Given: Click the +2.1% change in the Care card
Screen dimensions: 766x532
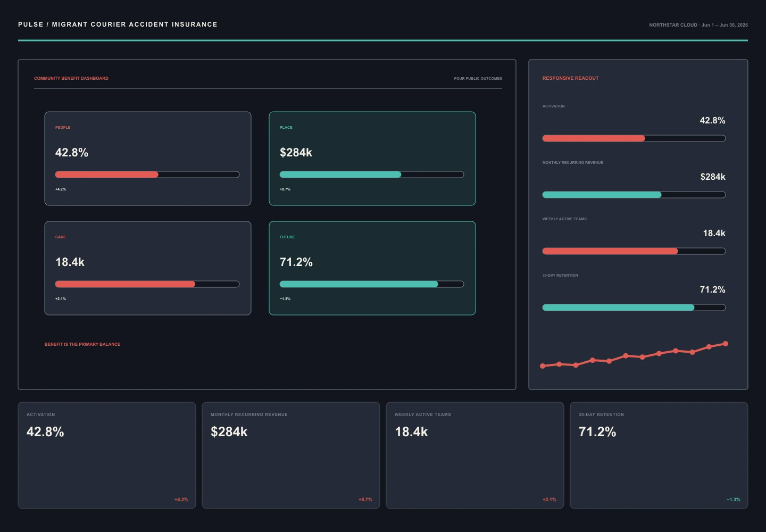Looking at the screenshot, I should (x=61, y=299).
